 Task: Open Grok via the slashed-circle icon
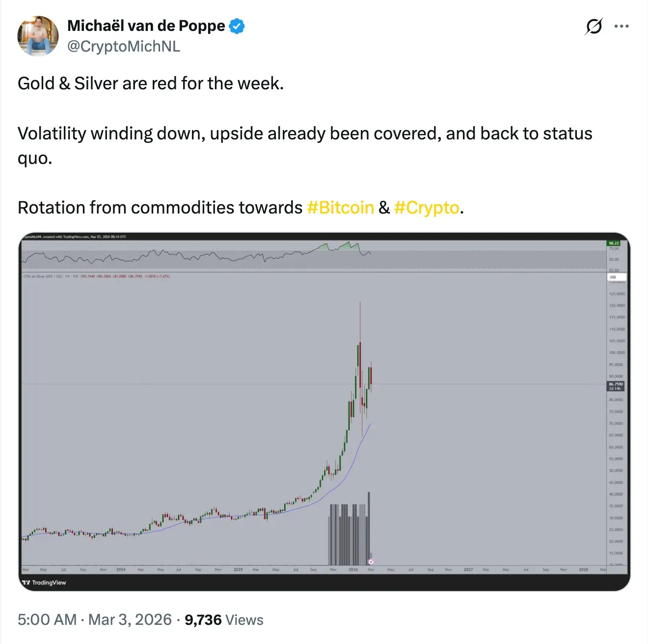(594, 27)
